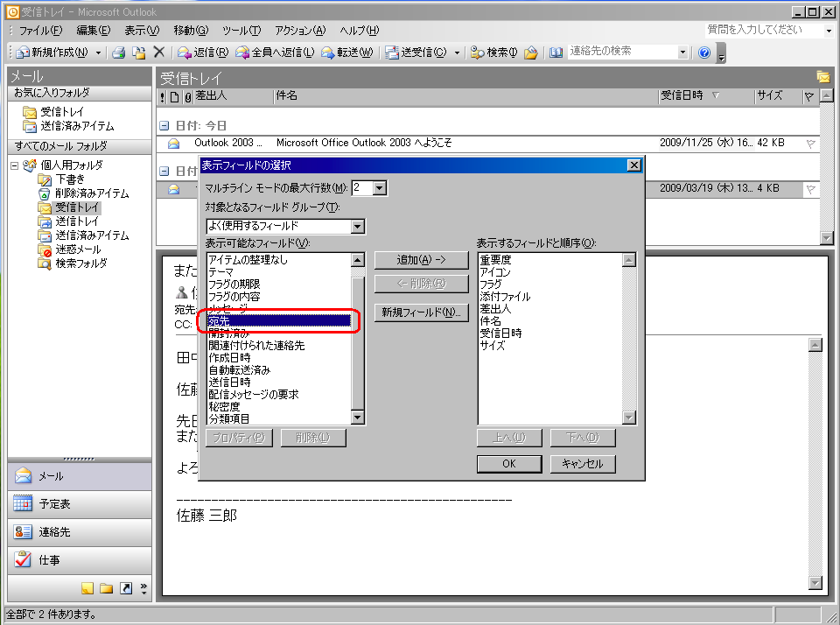
Task: Select Sent Items (送信済みアイテム) in Favorite Folders
Action: click(x=68, y=126)
